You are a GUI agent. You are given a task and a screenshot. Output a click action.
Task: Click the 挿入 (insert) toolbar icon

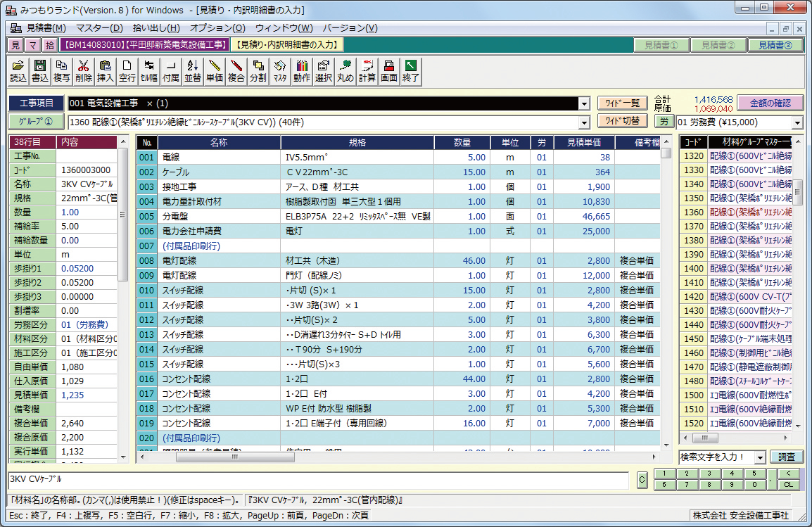click(x=105, y=71)
